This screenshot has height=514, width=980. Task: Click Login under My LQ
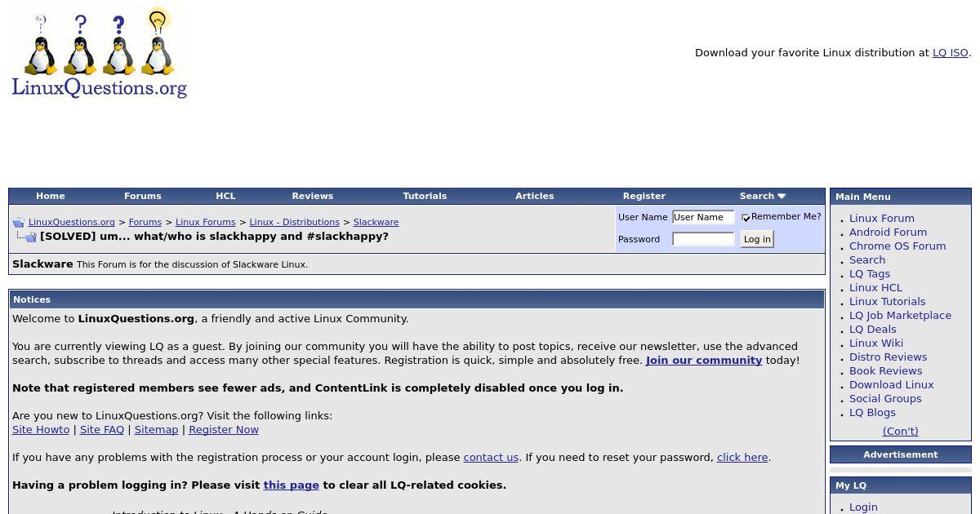[x=863, y=507]
